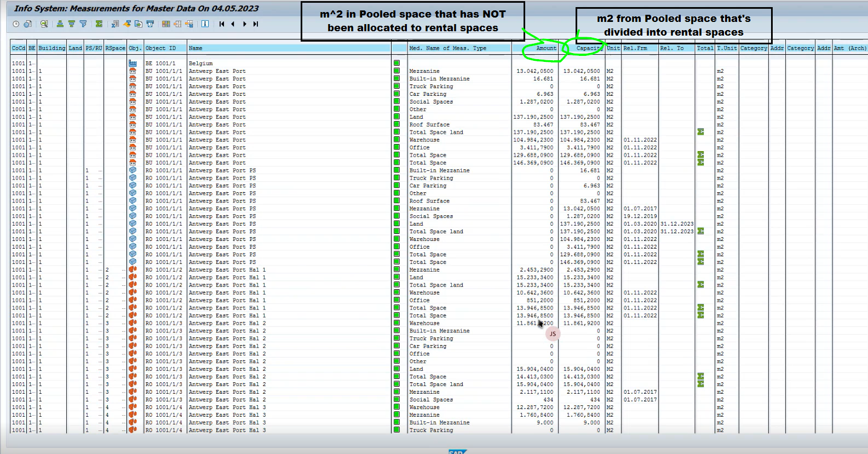Jump to last page arrow
This screenshot has height=454, width=868.
pos(256,24)
